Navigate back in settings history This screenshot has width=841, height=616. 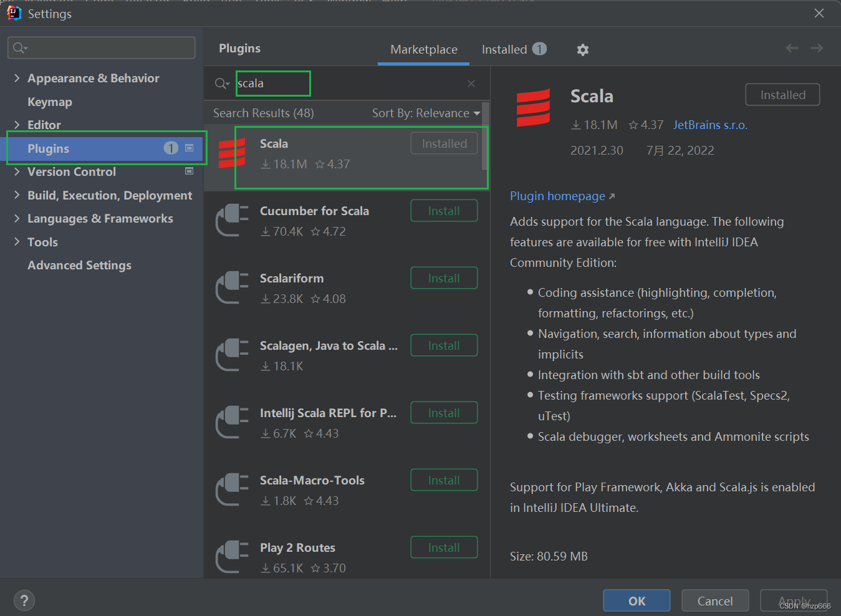tap(792, 48)
